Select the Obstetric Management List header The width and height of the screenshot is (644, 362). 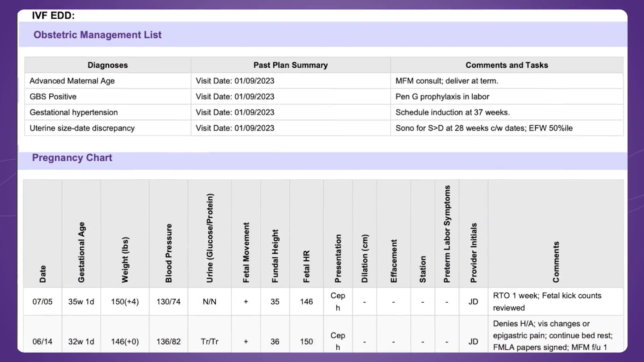[97, 35]
